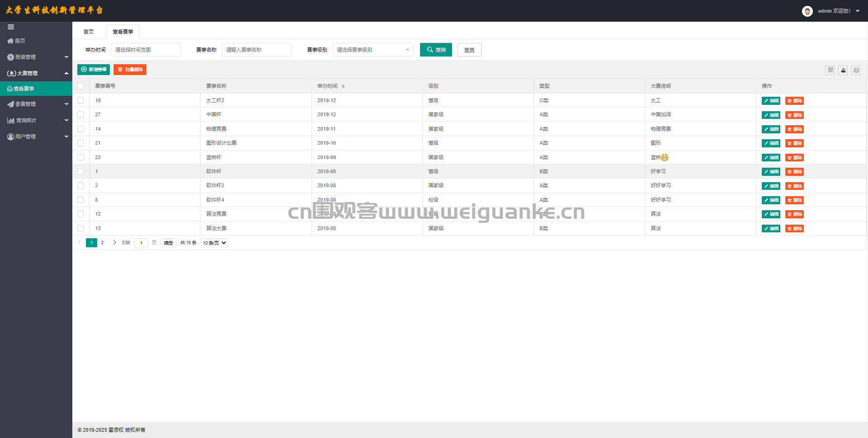Expand the 参赛管理 sidebar menu
The width and height of the screenshot is (868, 438).
coord(36,104)
